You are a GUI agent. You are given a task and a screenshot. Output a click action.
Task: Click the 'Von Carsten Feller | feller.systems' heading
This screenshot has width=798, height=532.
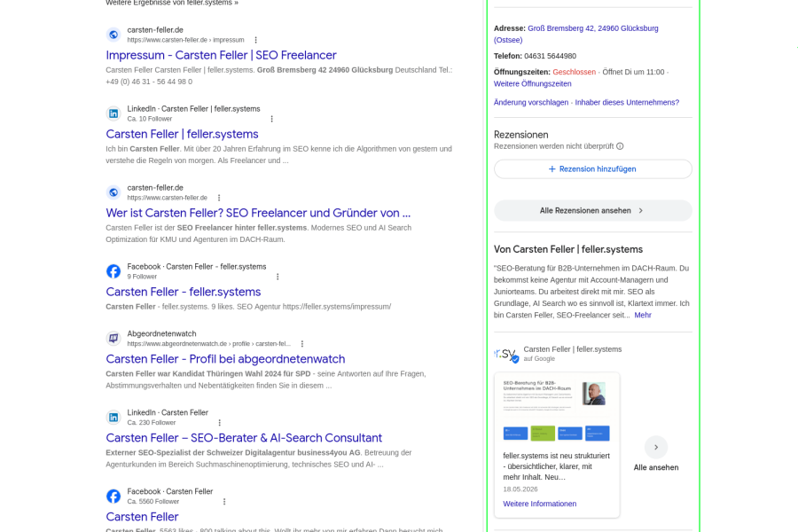click(568, 249)
